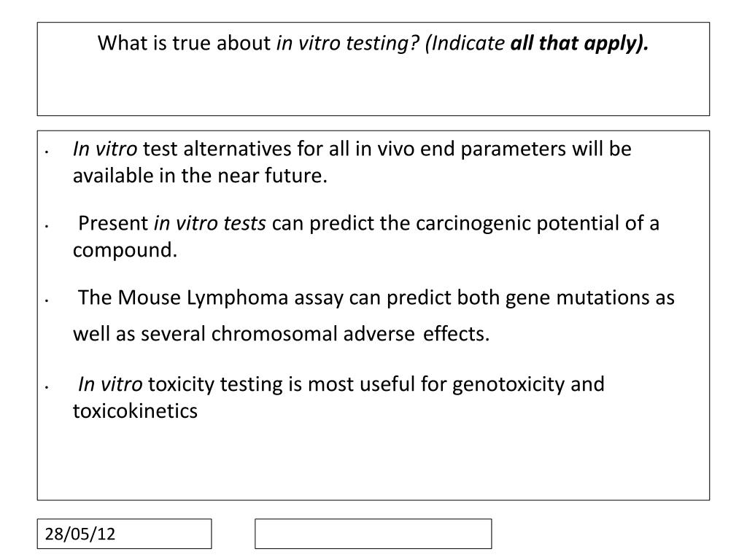The height and width of the screenshot is (560, 747).
Task: Click the word 'toxicokinetics' in last answer
Action: click(x=135, y=411)
